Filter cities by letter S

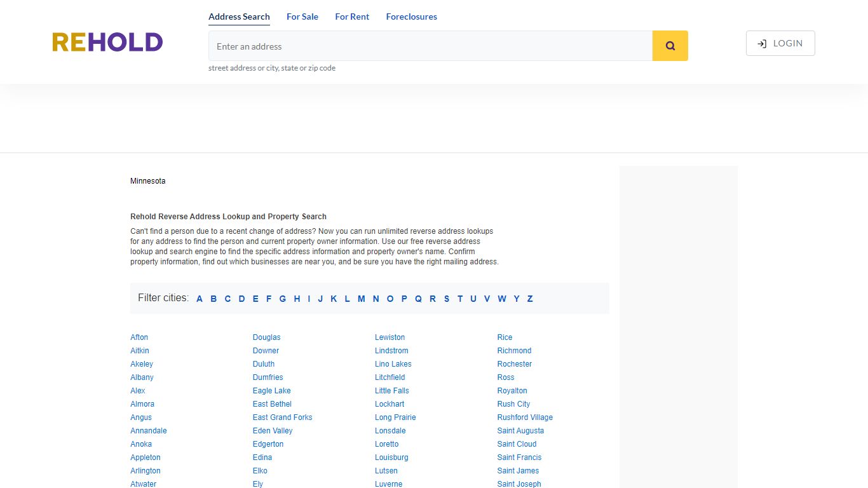click(x=447, y=299)
